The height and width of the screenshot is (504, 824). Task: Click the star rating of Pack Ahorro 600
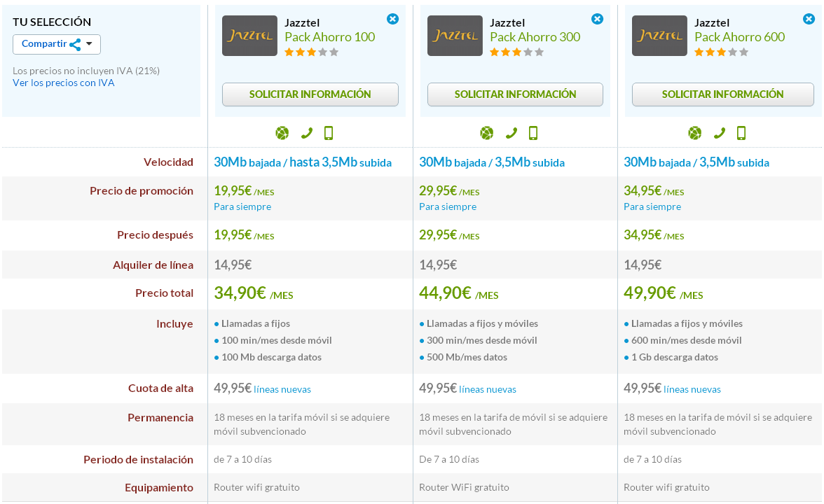coord(721,52)
